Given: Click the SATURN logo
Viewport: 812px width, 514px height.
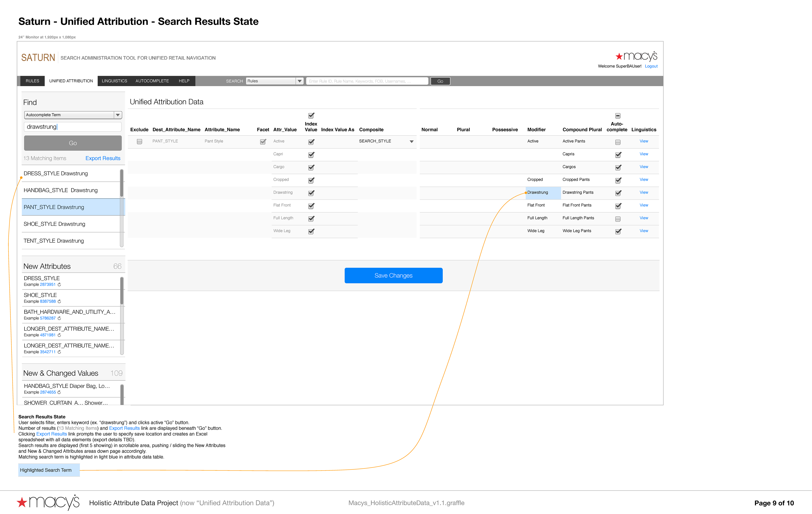Looking at the screenshot, I should click(38, 58).
